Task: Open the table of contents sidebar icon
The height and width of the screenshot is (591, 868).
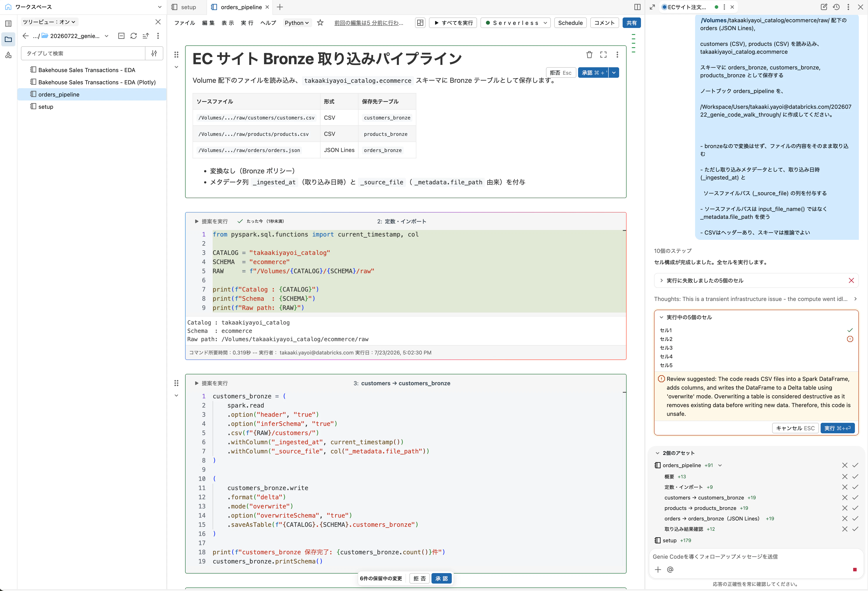Action: 8,24
